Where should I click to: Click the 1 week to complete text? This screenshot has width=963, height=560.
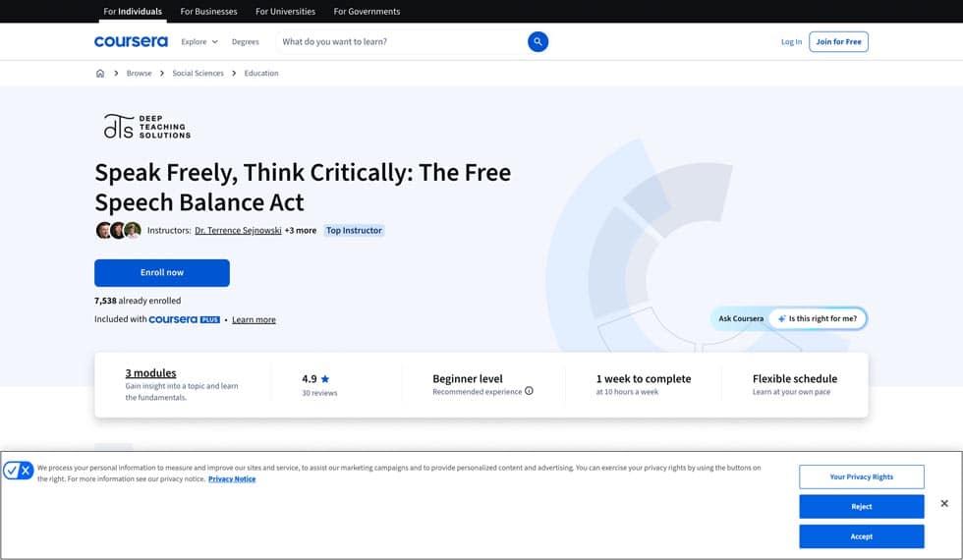[644, 379]
